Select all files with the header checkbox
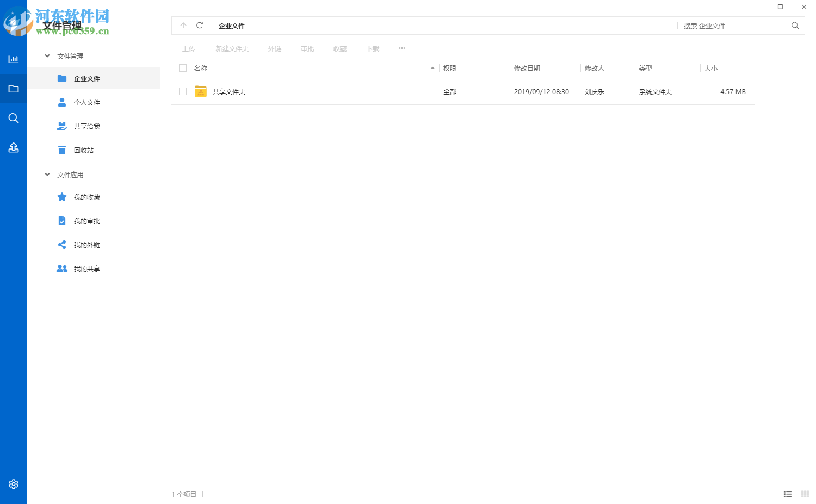The image size is (816, 504). point(182,68)
